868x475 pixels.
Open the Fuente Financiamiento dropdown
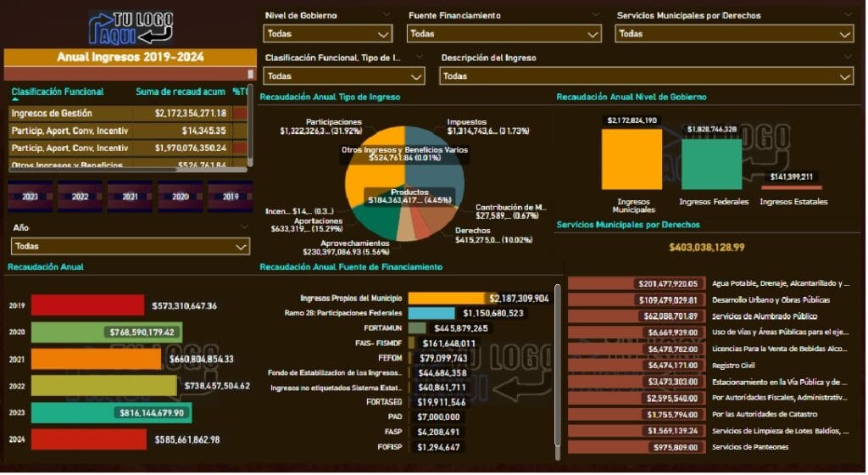pos(504,34)
